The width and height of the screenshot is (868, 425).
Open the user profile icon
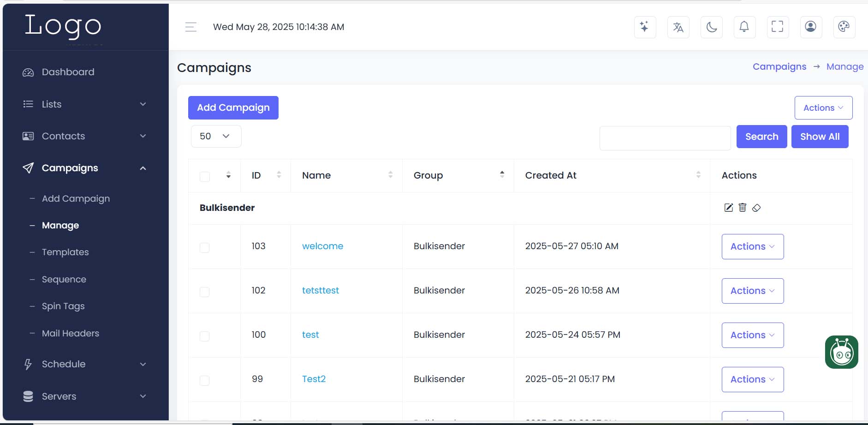point(811,27)
